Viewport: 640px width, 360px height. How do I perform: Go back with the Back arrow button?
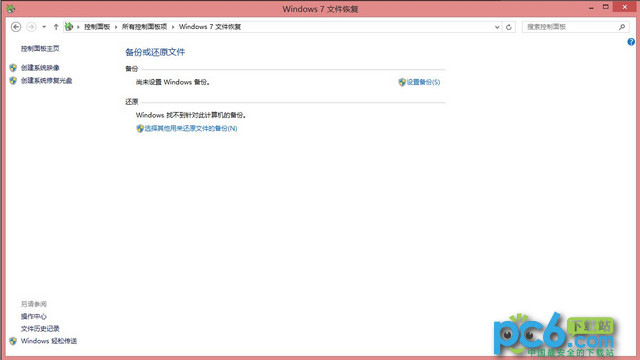point(16,27)
